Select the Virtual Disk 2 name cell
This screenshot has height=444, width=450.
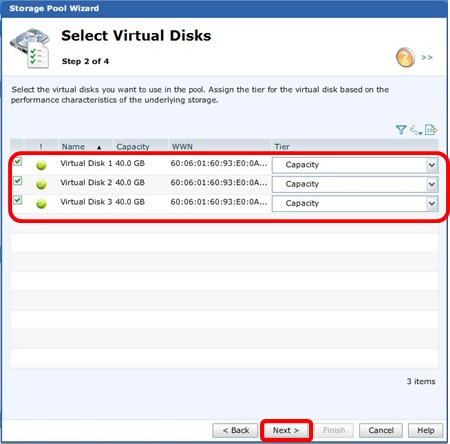pos(86,183)
